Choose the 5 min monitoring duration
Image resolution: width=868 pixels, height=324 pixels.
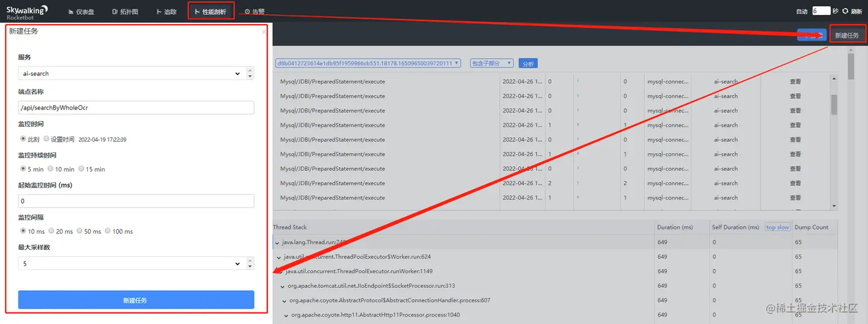[x=23, y=169]
